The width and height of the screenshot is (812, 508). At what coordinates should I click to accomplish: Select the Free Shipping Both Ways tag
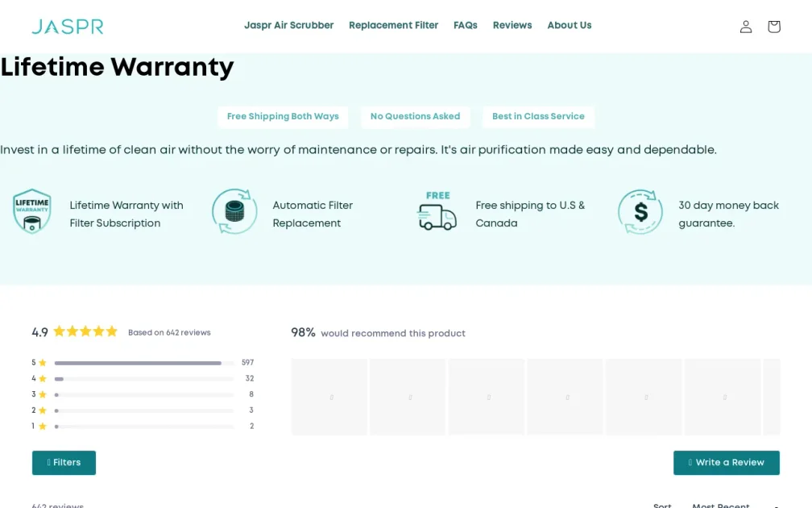pos(283,117)
